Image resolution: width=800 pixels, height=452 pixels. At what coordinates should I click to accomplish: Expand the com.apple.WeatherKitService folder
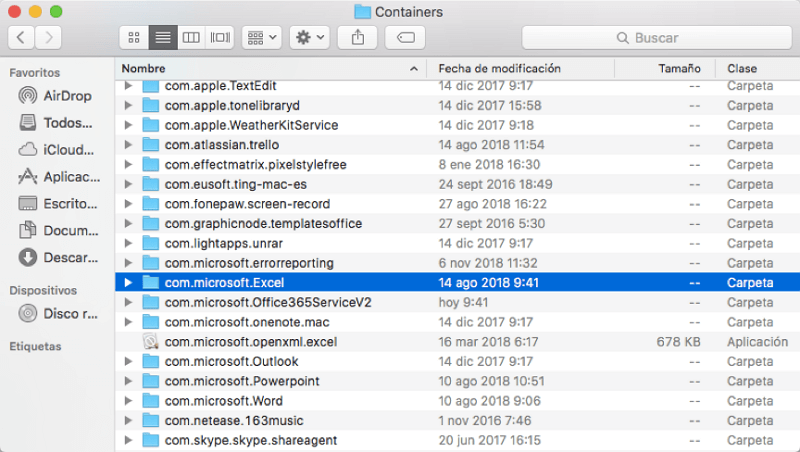click(129, 125)
